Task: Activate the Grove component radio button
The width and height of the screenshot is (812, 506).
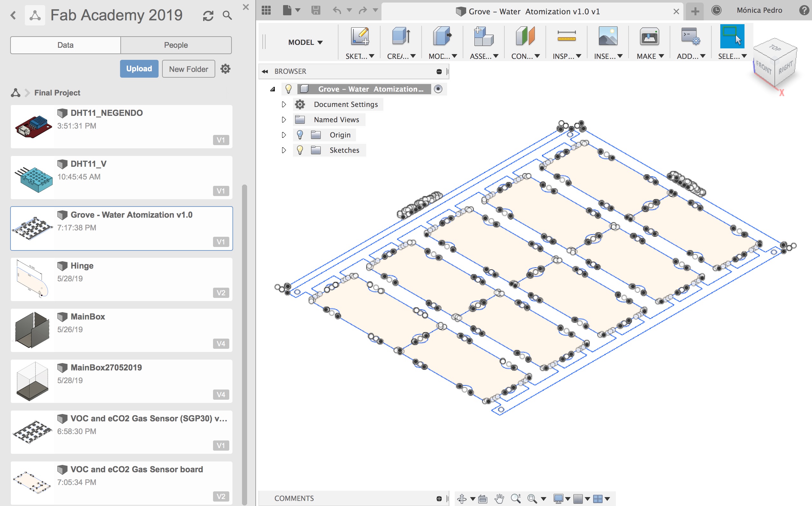Action: point(438,89)
